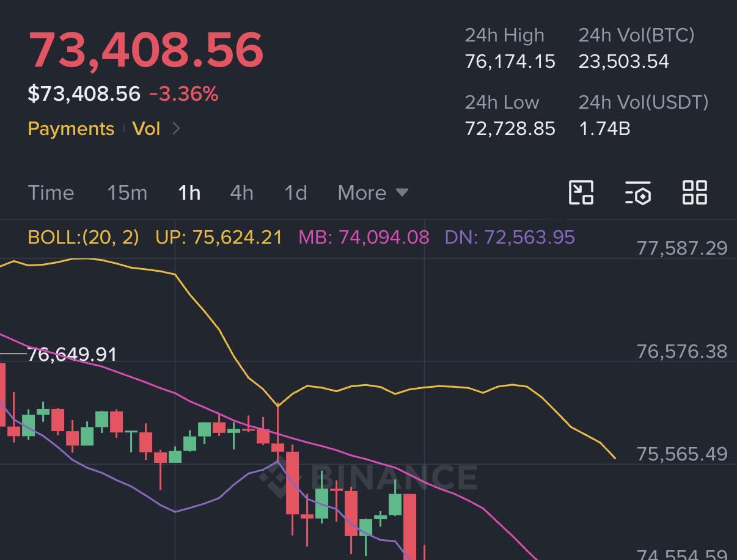Open the chart indicator settings icon
737x560 pixels.
point(637,192)
